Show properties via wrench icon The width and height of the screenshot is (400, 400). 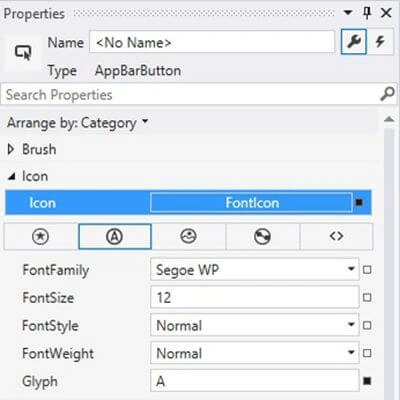354,42
